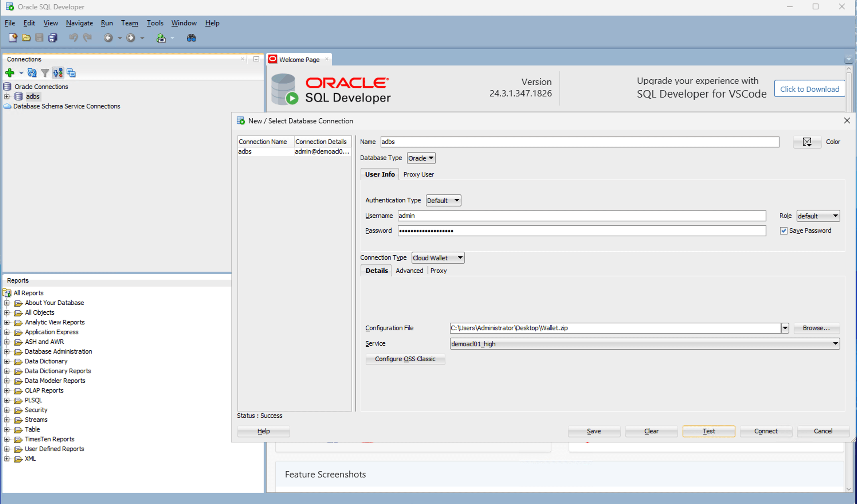857x504 pixels.
Task: Select the User Info tab
Action: [380, 174]
